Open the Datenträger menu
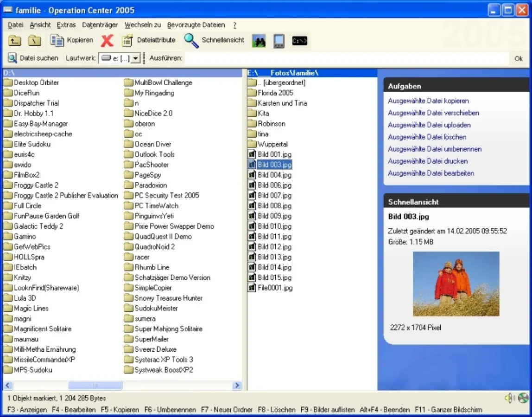532x417 pixels. click(100, 25)
